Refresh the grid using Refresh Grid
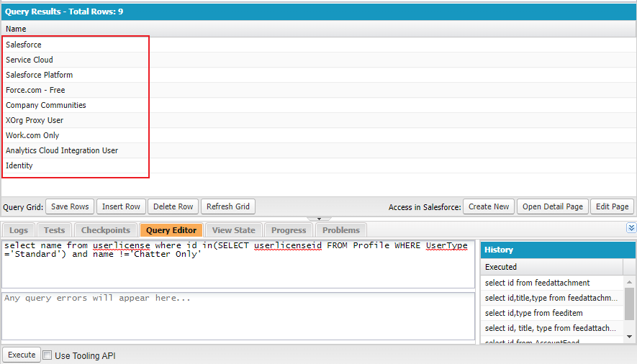637x364 pixels. (227, 206)
